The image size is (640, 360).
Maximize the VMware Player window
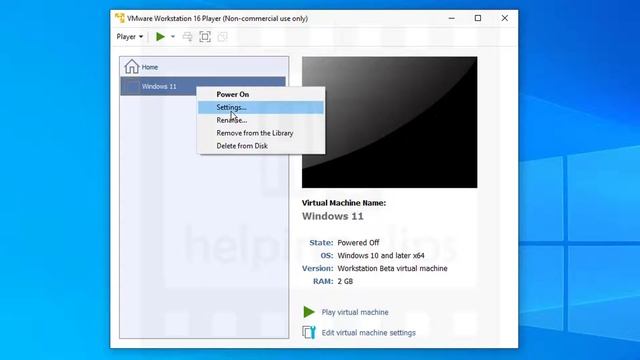coord(478,18)
